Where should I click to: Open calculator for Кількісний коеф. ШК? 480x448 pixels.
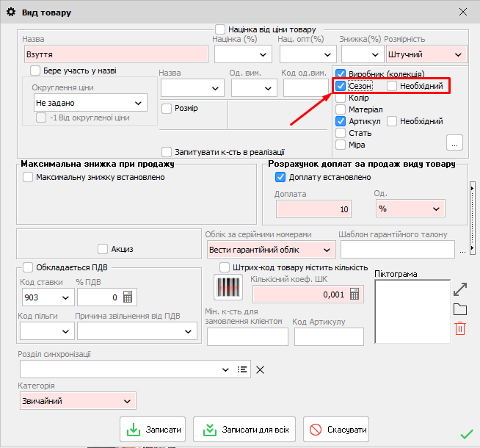click(x=355, y=295)
